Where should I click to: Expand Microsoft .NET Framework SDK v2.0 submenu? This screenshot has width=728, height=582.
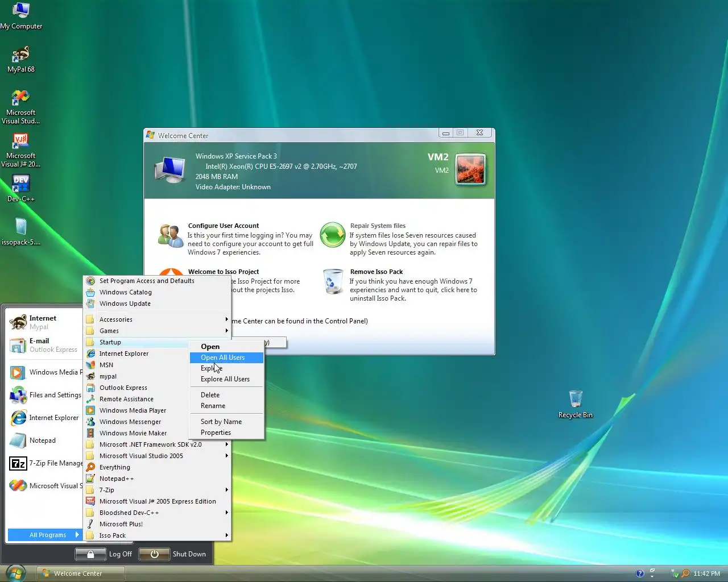pos(158,444)
